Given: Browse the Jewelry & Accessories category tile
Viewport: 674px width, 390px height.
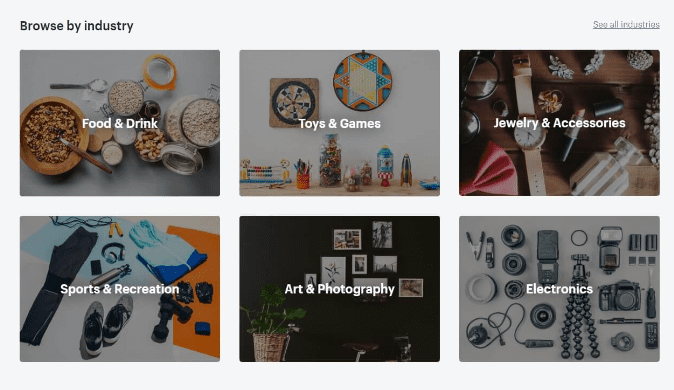Looking at the screenshot, I should point(559,123).
